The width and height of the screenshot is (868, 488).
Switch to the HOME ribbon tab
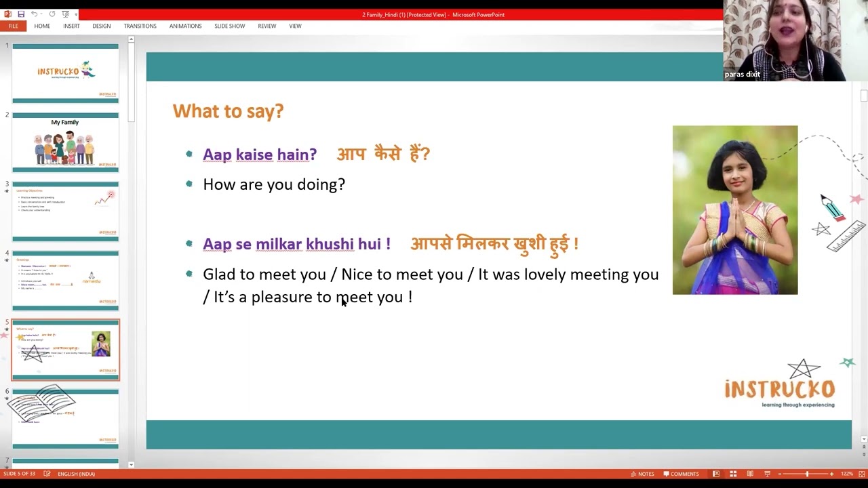tap(42, 26)
